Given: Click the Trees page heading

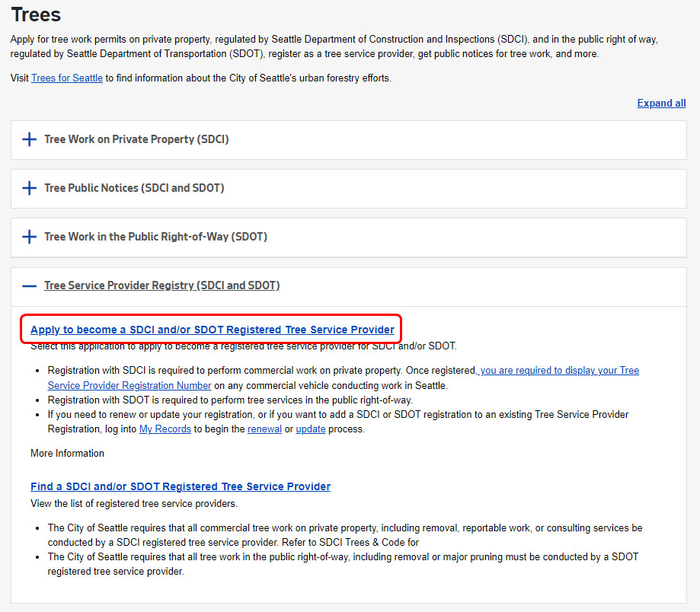Looking at the screenshot, I should (x=36, y=14).
